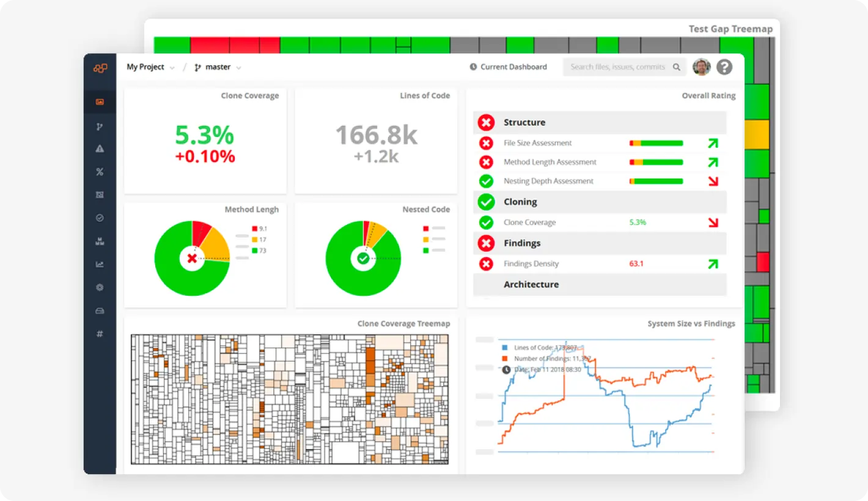Select the Cloning section header in Overall Rating
This screenshot has height=501, width=868.
[x=520, y=202]
